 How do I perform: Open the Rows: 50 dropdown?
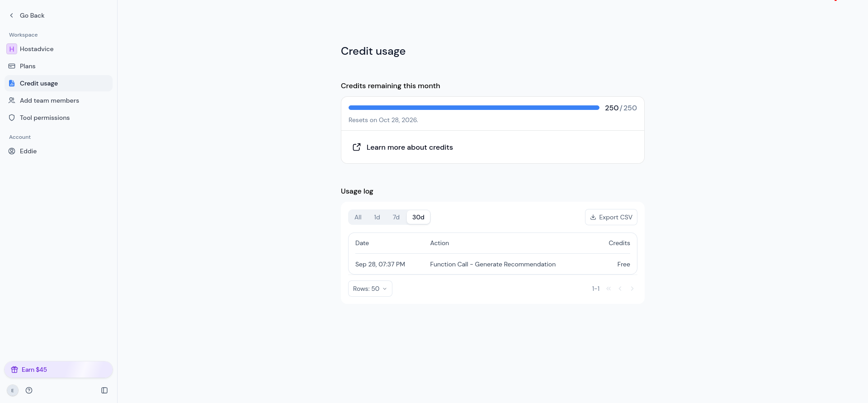(370, 289)
